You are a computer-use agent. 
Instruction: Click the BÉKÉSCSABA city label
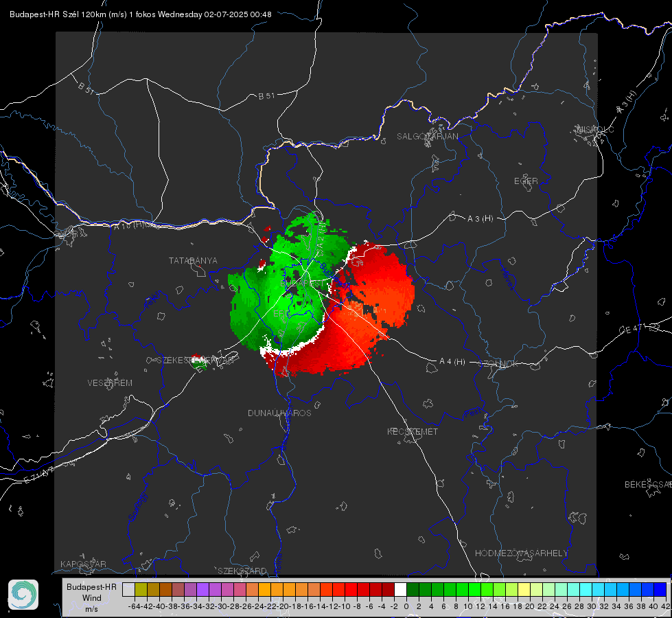(648, 484)
